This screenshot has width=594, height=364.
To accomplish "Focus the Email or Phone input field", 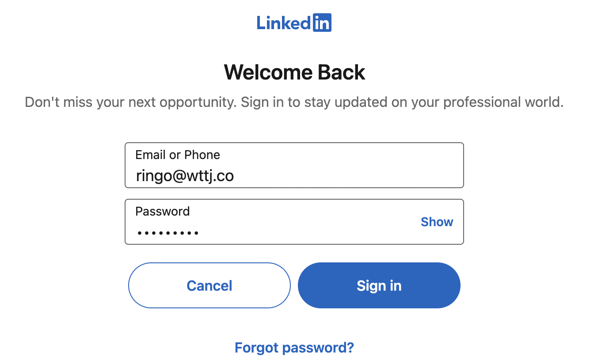I will [x=294, y=165].
